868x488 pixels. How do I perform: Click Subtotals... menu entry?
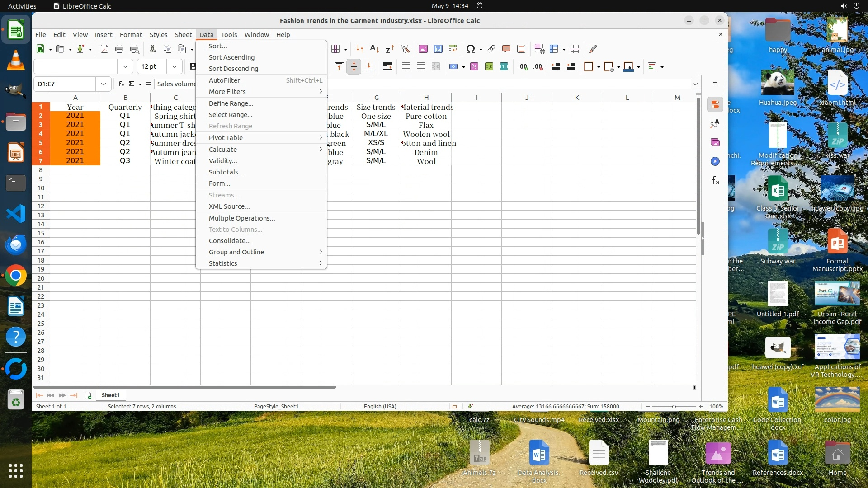[226, 172]
